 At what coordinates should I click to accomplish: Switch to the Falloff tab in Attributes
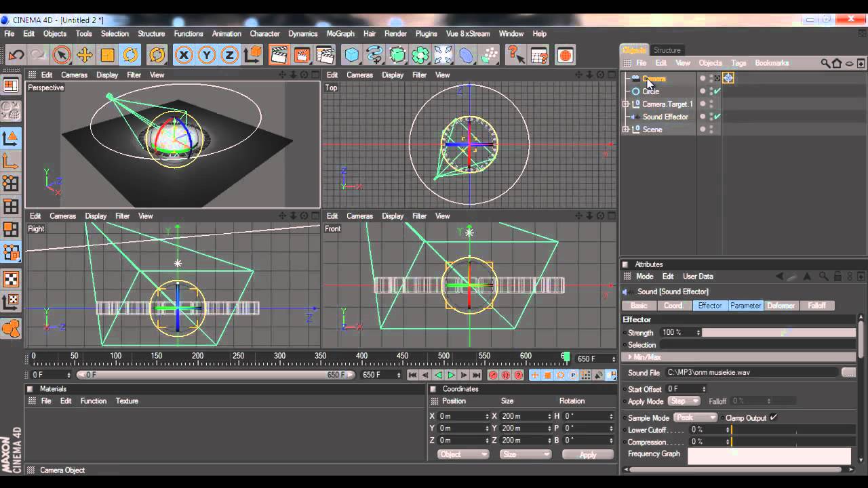click(x=816, y=306)
